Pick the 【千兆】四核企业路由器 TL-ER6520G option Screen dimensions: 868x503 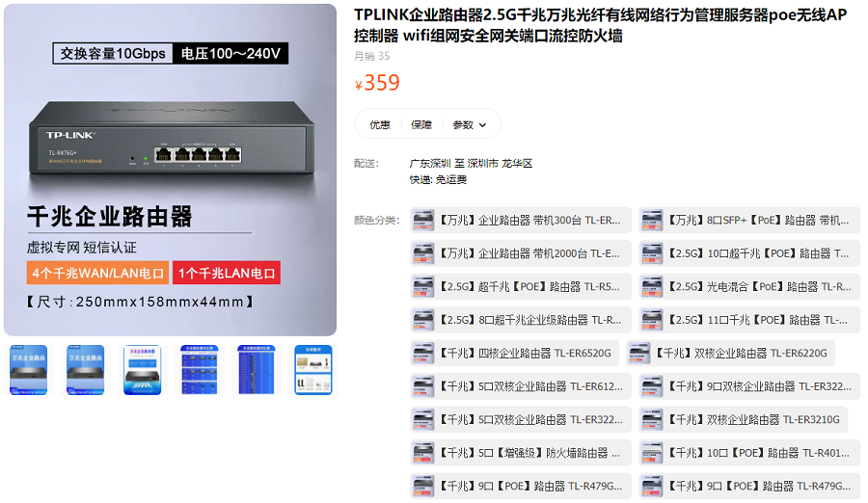(514, 353)
